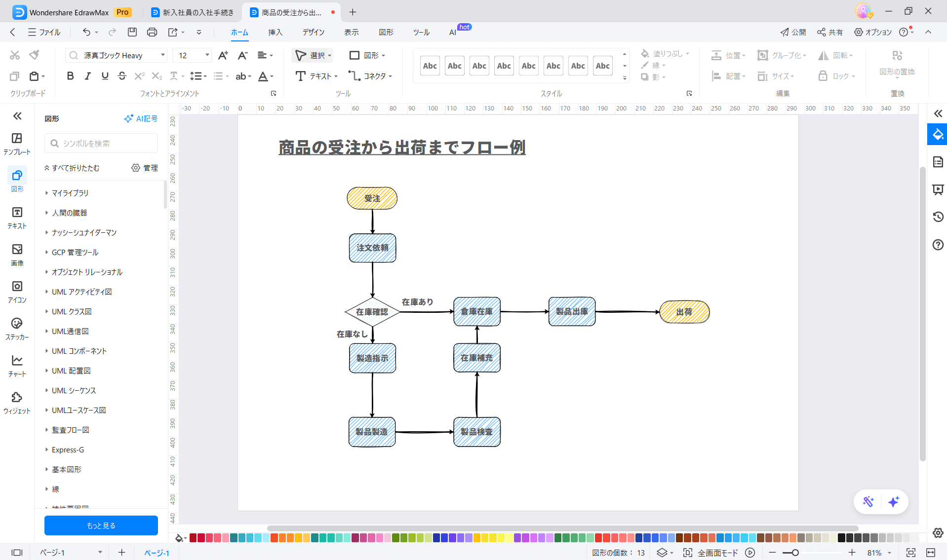The height and width of the screenshot is (560, 947).
Task: Toggle italic formatting
Action: tap(87, 76)
